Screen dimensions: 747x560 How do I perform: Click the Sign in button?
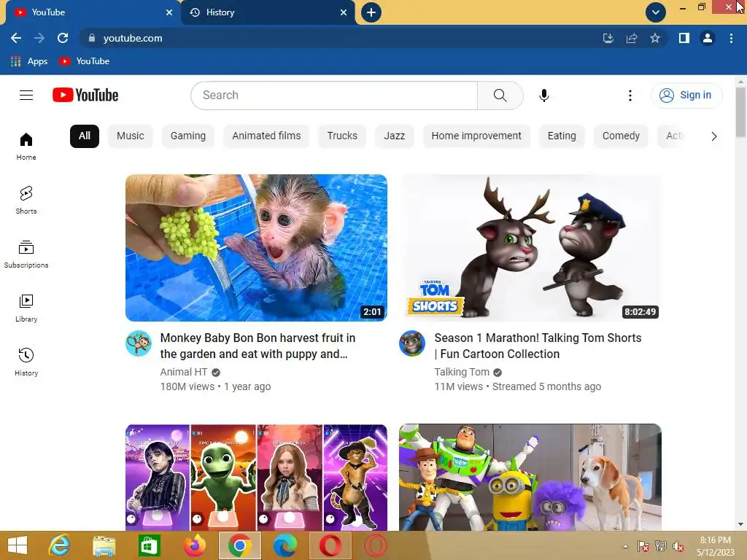686,96
